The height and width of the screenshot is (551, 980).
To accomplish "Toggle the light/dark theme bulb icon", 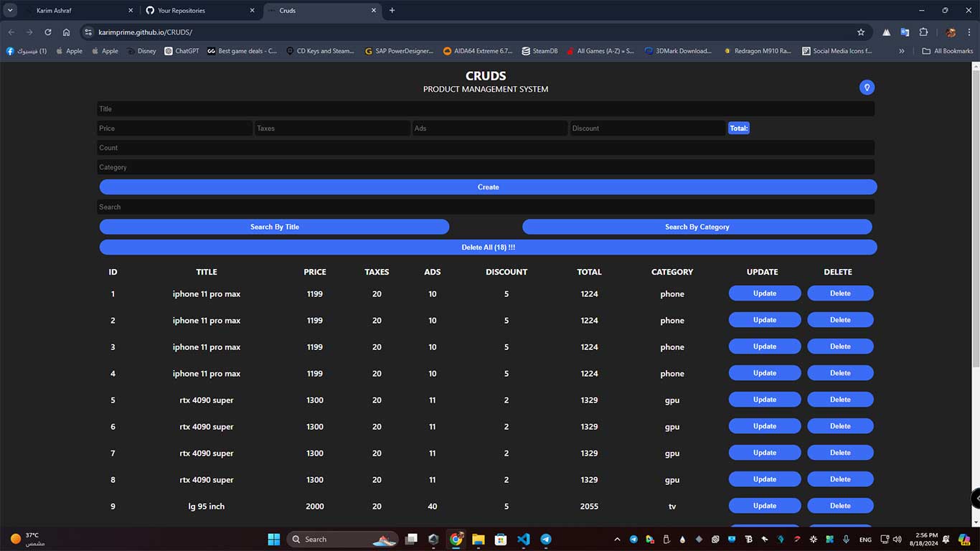I will 867,88.
